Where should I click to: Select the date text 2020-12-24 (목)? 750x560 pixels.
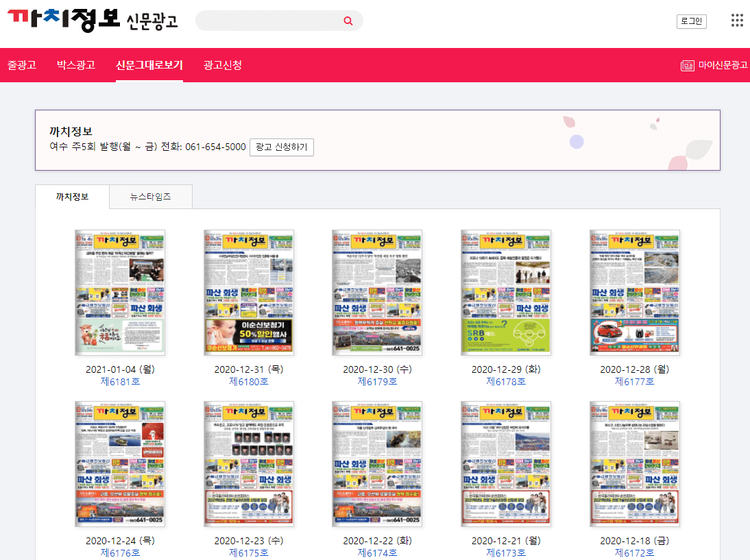[x=120, y=541]
